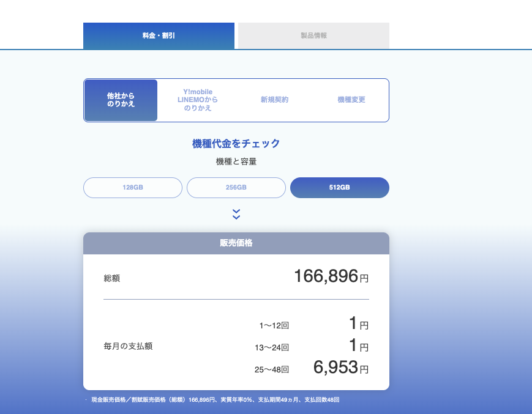The image size is (532, 414).
Task: Choose Y!mobile LINEMOからのりかえ option
Action: click(197, 100)
